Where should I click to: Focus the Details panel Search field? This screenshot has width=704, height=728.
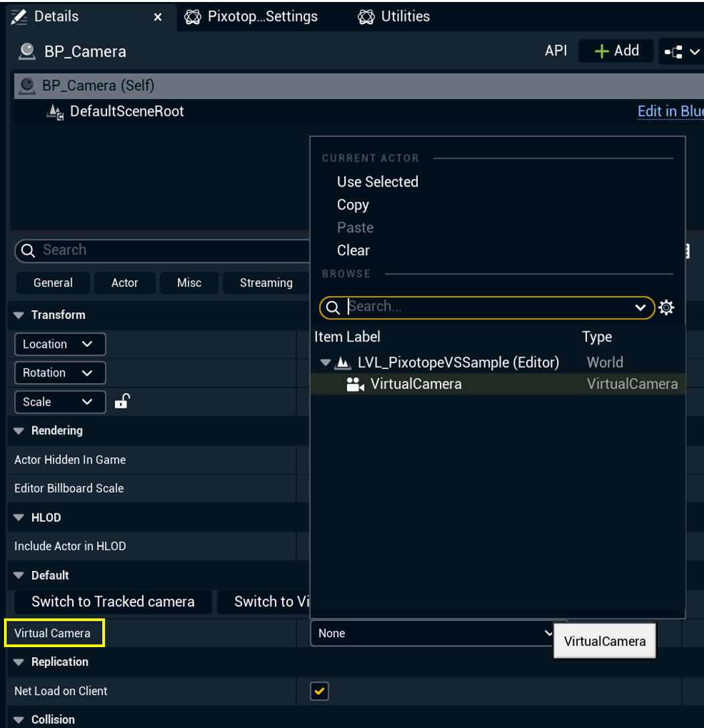click(162, 251)
